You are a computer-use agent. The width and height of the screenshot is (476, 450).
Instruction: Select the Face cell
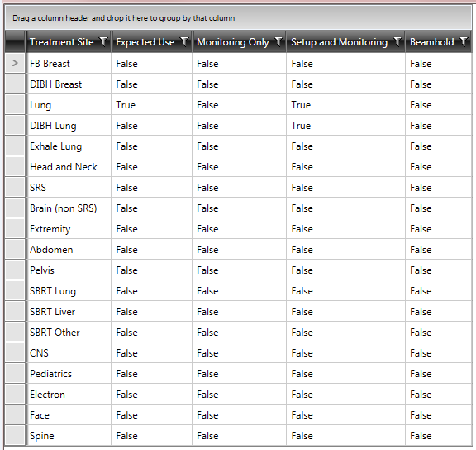click(x=69, y=414)
